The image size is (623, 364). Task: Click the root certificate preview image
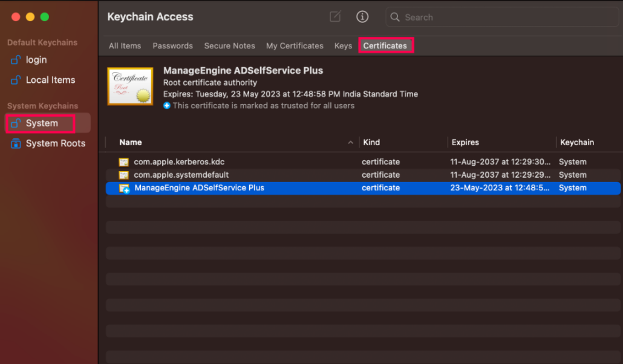pos(129,85)
